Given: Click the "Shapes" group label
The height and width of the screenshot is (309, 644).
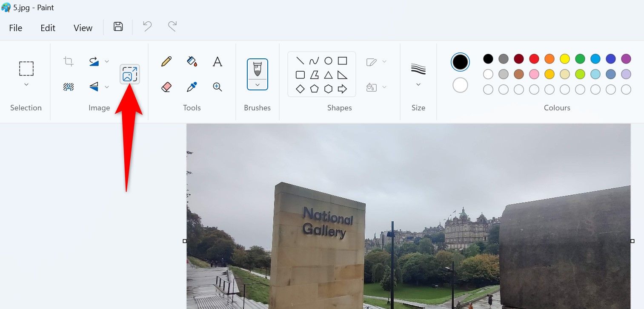Looking at the screenshot, I should tap(340, 108).
